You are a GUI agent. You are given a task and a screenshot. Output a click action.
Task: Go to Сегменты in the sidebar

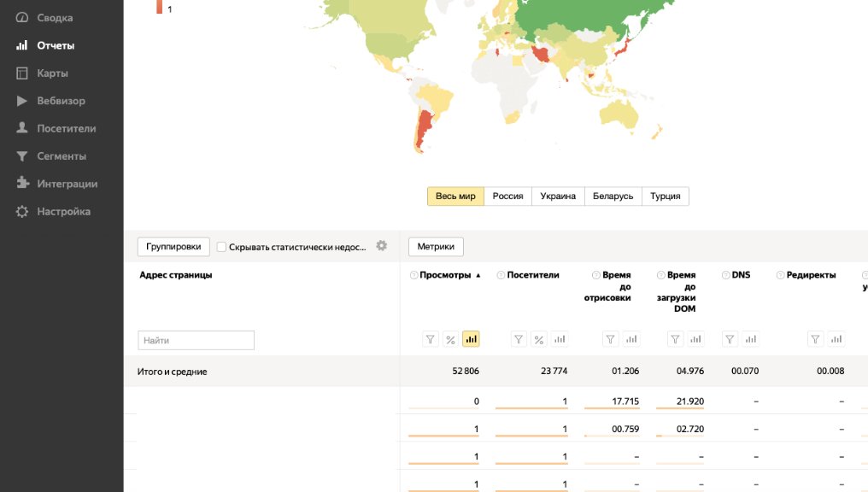click(x=61, y=156)
